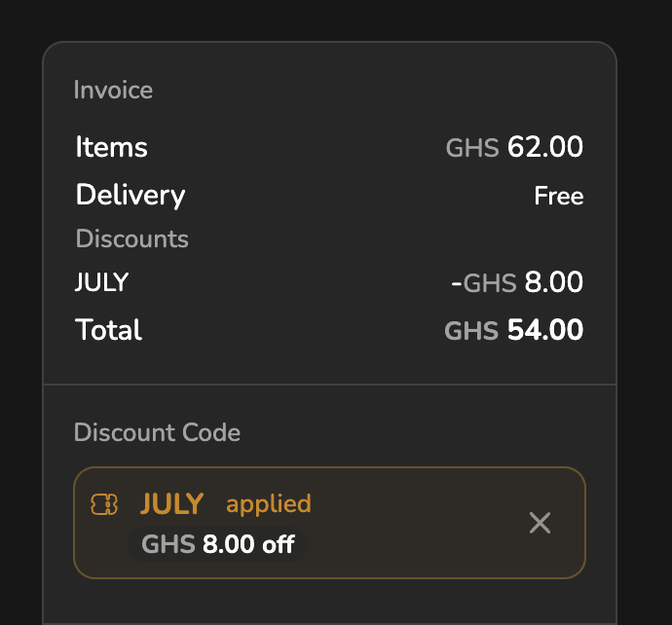Click the "GHS 8.00 off" badge
This screenshot has width=672, height=625.
[x=218, y=544]
